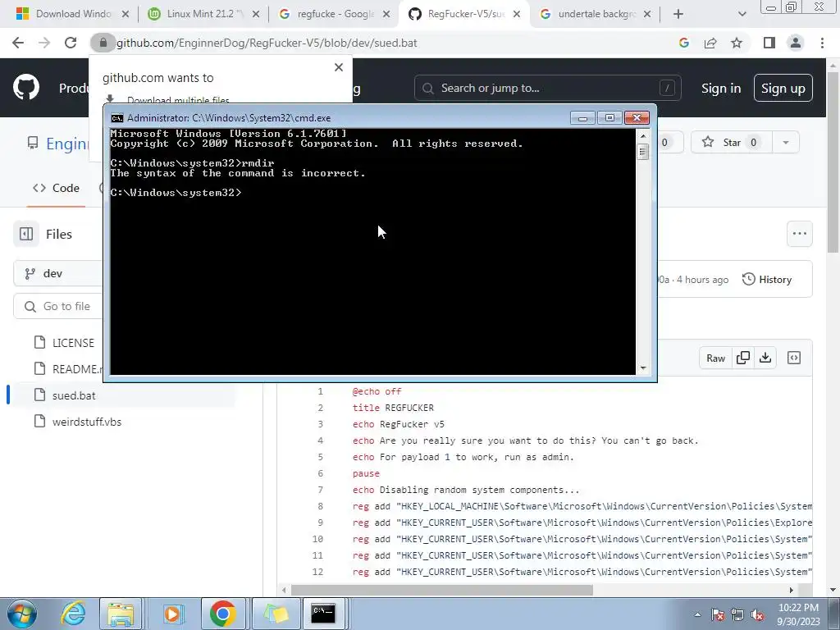Focus the Search or jump to field
This screenshot has width=840, height=630.
click(547, 88)
